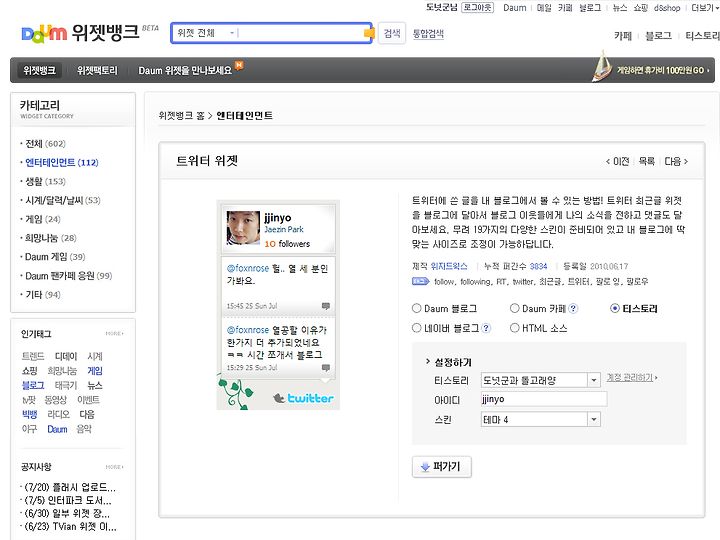Select the Daum 블로그 radio button
Image resolution: width=720 pixels, height=540 pixels.
click(x=416, y=309)
